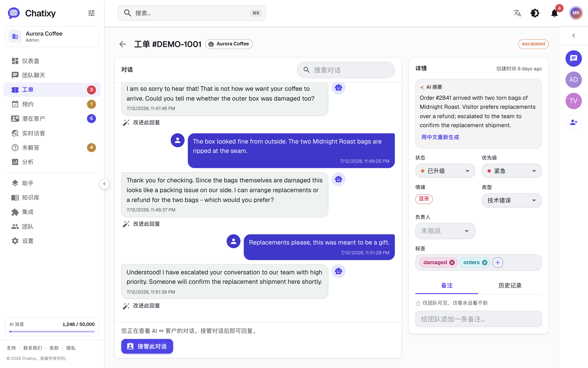
Task: Focus the 搜索对话 conversation search field
Action: pos(346,70)
